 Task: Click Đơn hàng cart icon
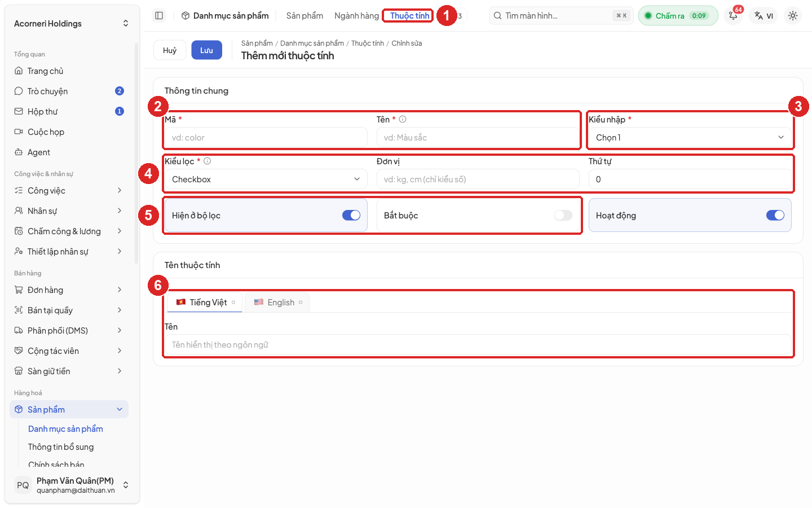[x=19, y=290]
